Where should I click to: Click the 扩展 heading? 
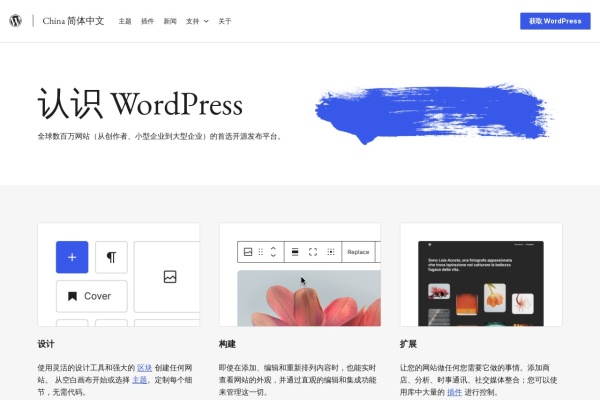coord(408,344)
